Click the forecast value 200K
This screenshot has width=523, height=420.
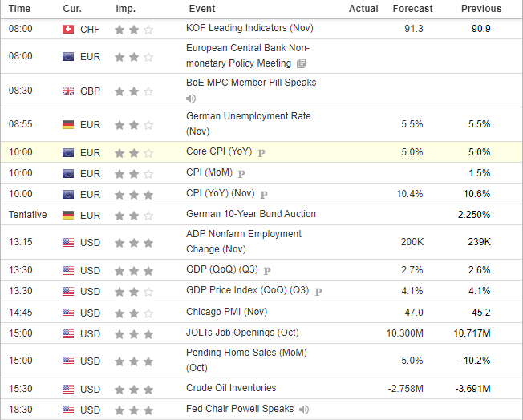coord(412,242)
